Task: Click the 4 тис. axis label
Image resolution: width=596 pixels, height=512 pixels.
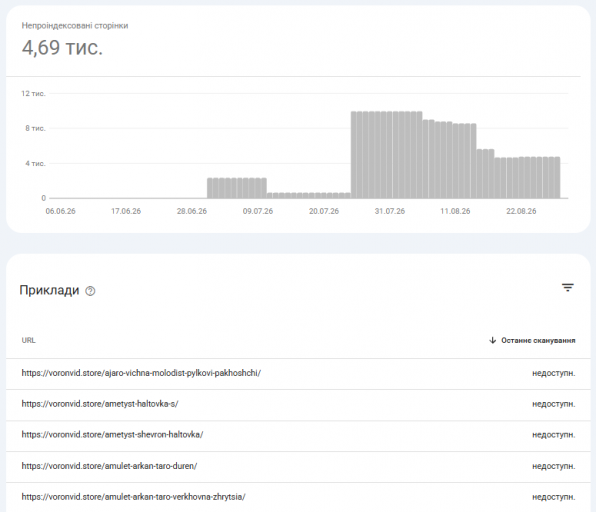Action: pos(35,163)
